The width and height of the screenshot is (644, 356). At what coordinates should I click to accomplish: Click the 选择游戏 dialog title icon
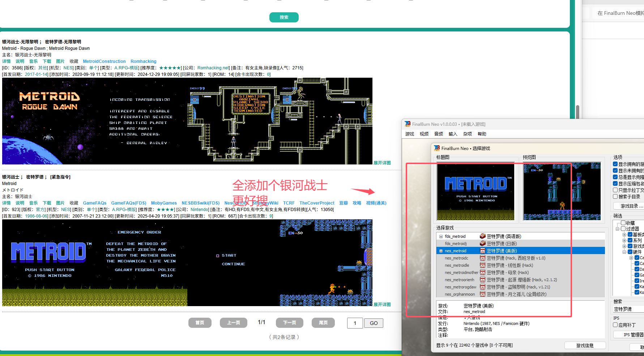point(437,148)
